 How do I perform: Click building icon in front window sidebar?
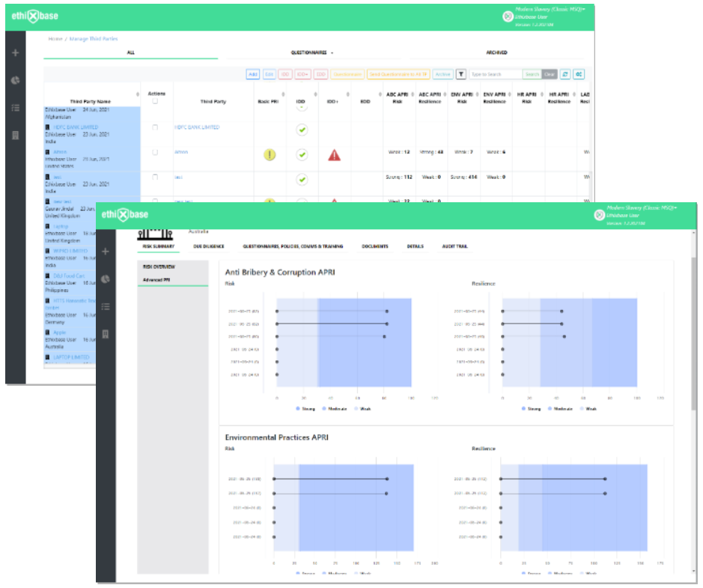pos(106,334)
